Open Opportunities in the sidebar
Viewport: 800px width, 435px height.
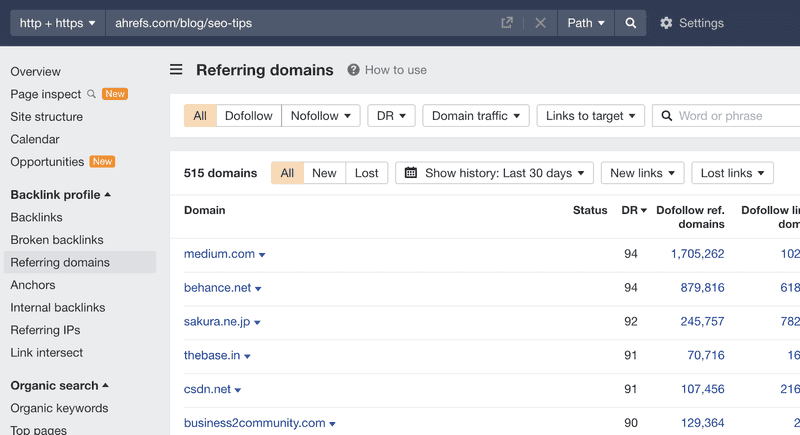click(47, 162)
